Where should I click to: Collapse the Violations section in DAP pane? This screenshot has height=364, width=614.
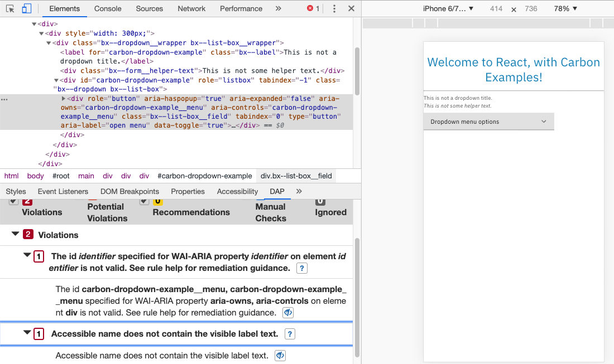point(15,234)
